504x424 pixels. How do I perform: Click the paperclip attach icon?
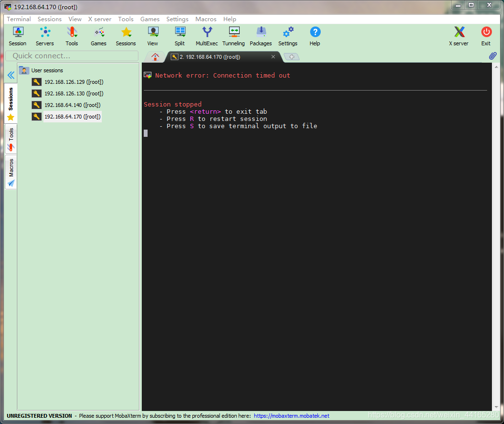click(493, 56)
